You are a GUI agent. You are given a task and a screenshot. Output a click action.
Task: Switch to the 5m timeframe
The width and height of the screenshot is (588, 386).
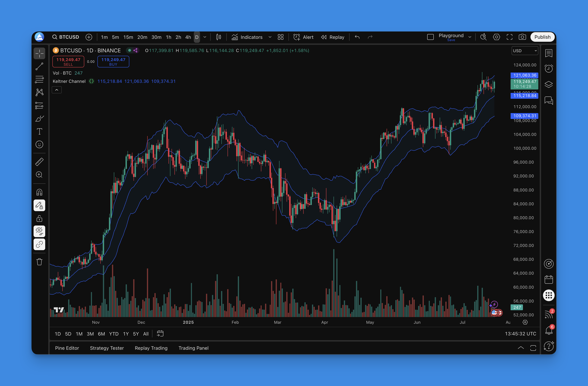tap(115, 37)
